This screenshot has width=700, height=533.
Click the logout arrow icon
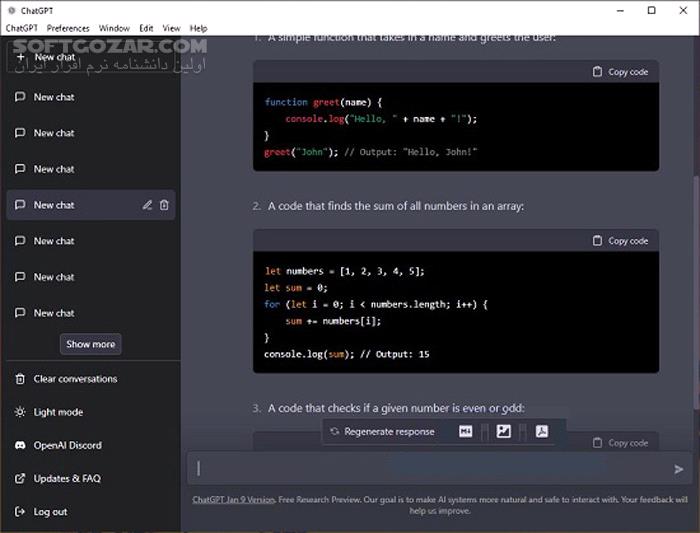[20, 512]
